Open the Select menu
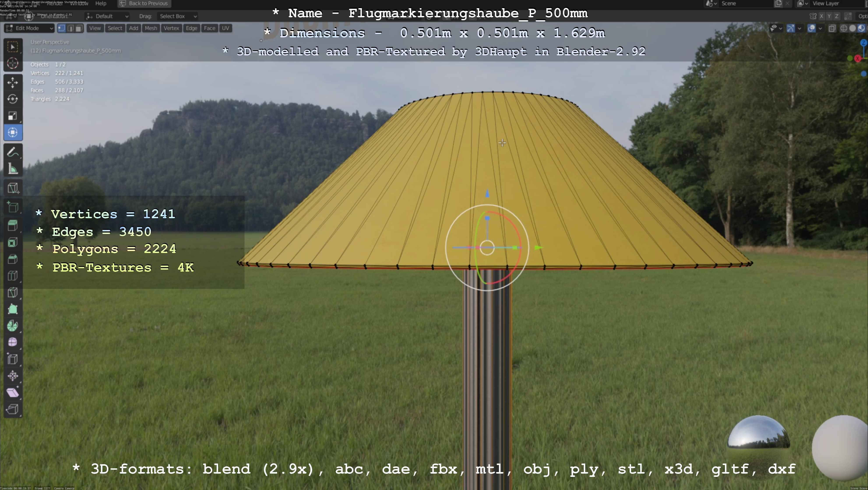This screenshot has height=490, width=868. point(115,28)
